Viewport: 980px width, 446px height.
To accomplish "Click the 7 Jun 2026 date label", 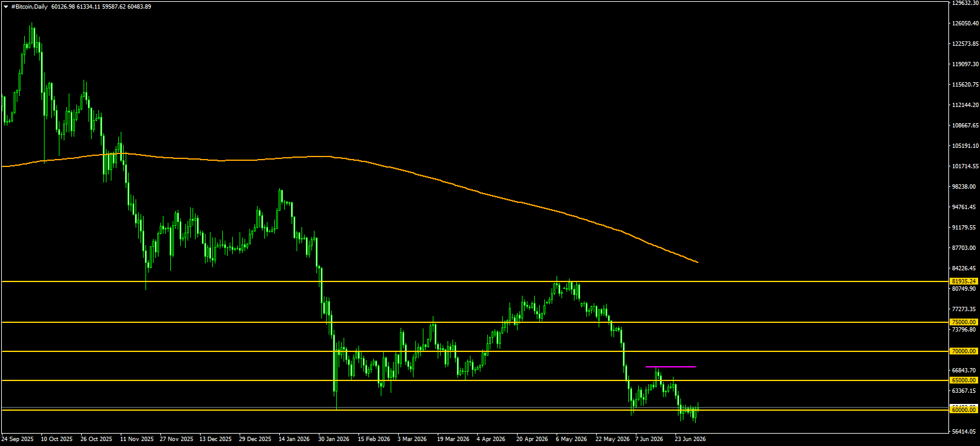I will tap(649, 439).
